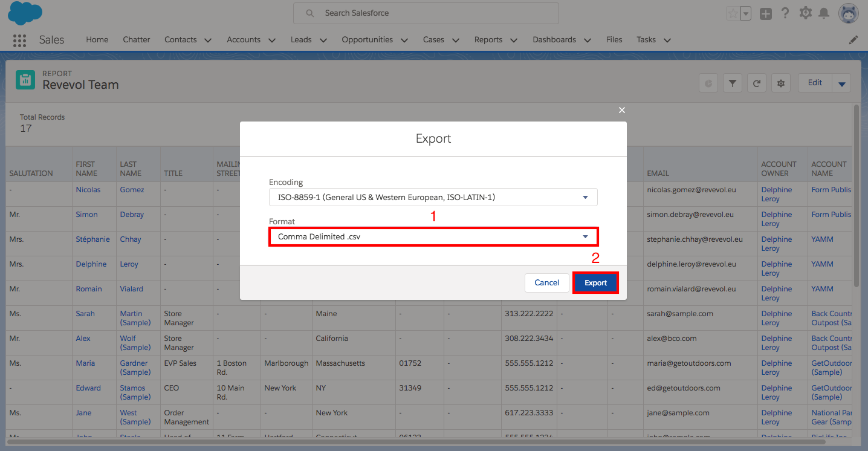Click the Edit report button
This screenshot has height=451, width=868.
pyautogui.click(x=815, y=83)
